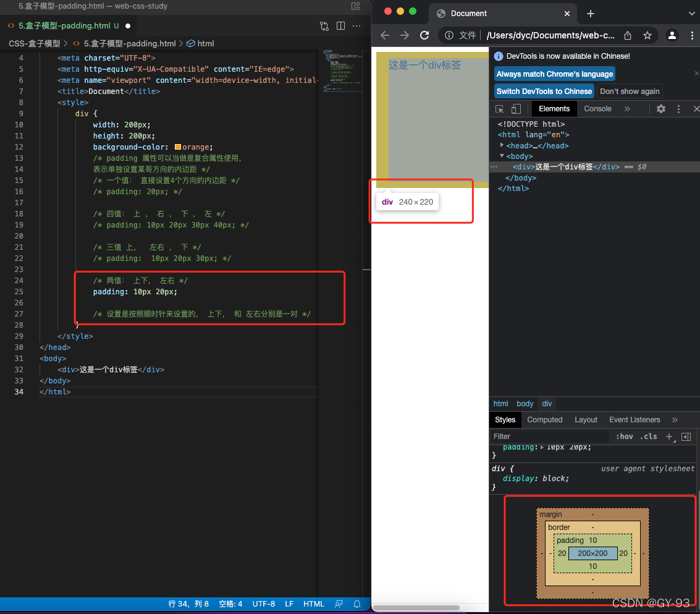Click the share page icon
This screenshot has width=700, height=614.
pos(628,35)
